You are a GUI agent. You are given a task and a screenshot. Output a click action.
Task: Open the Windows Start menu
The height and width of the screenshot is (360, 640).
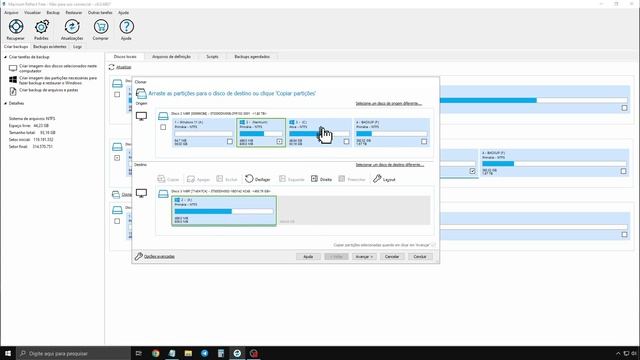8,353
